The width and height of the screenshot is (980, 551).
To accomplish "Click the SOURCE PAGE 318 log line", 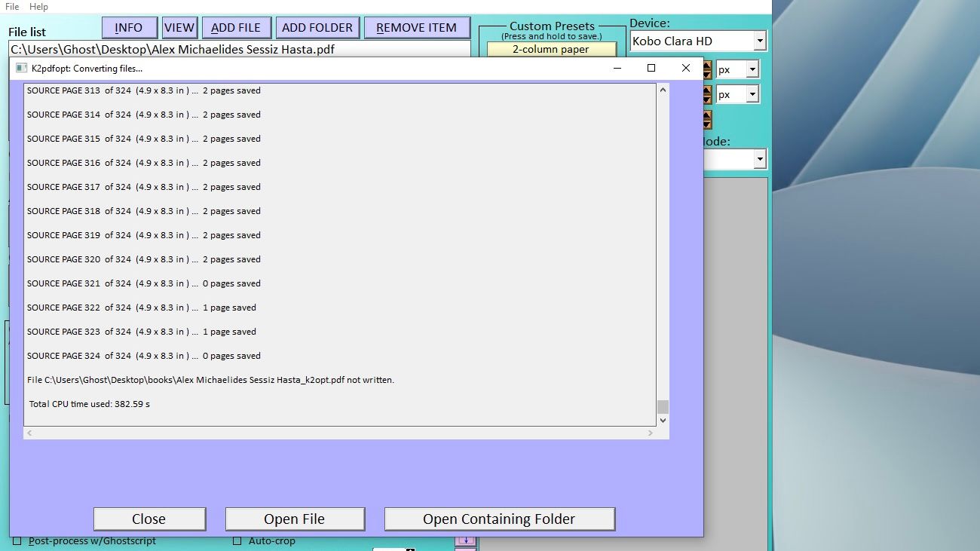I will point(144,211).
